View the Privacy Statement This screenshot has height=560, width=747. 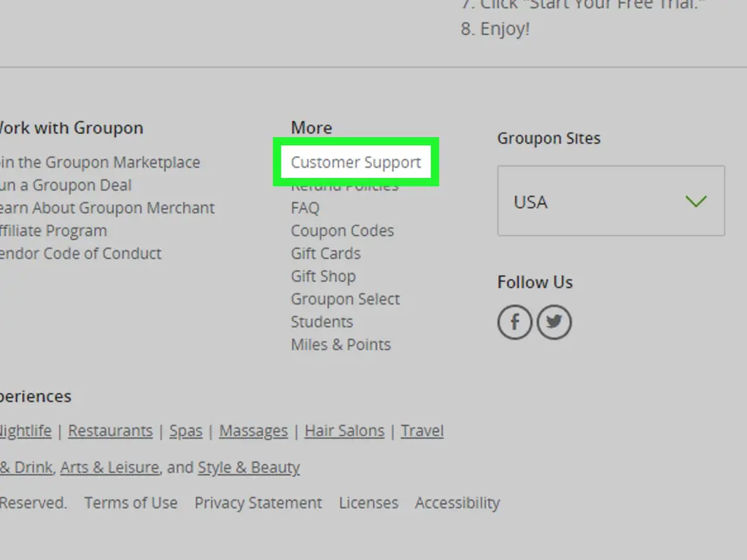(258, 503)
